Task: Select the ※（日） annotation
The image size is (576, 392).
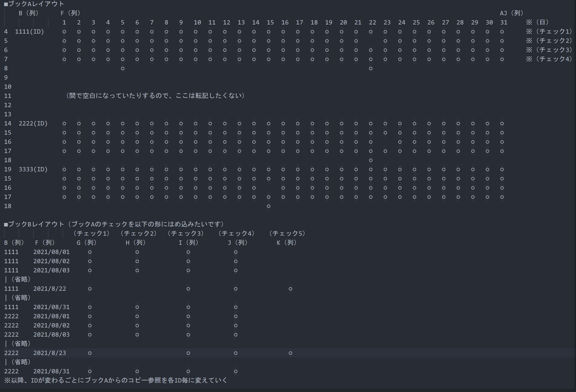Action: [x=537, y=22]
